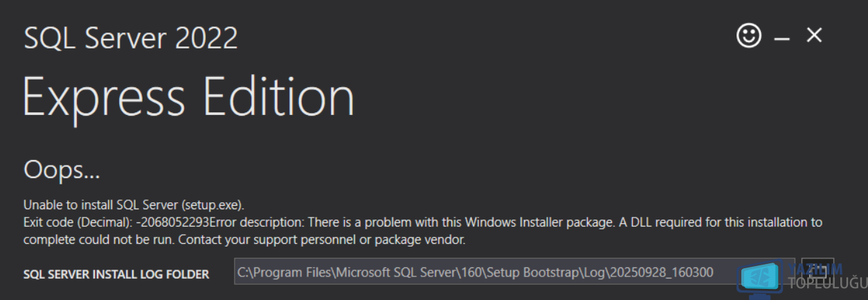Click the SQL SERVER INSTALL LOG FOLDER label
The width and height of the screenshot is (868, 300).
click(x=116, y=274)
